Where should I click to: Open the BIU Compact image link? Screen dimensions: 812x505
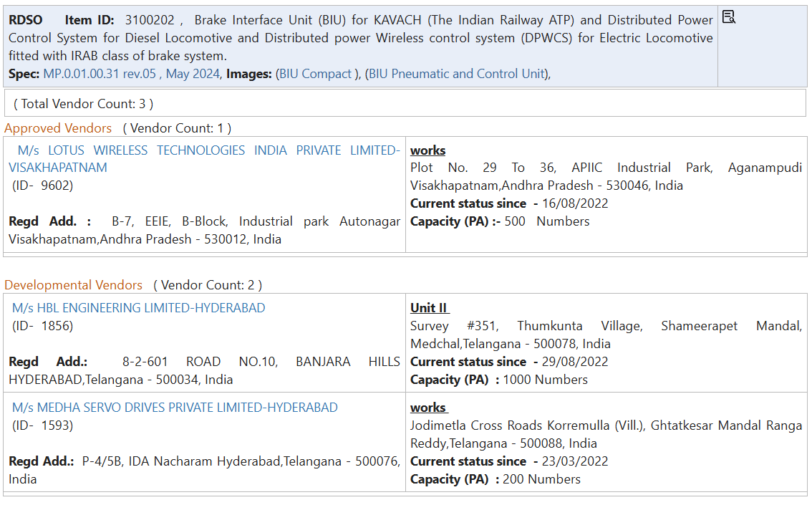point(316,74)
